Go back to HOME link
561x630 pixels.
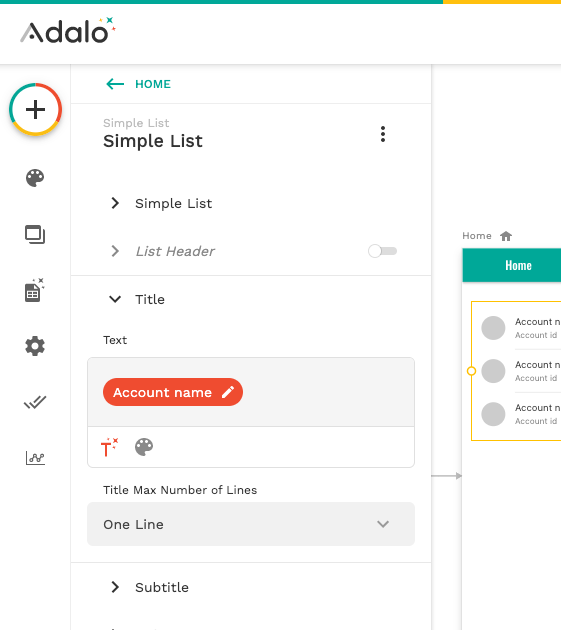point(139,84)
